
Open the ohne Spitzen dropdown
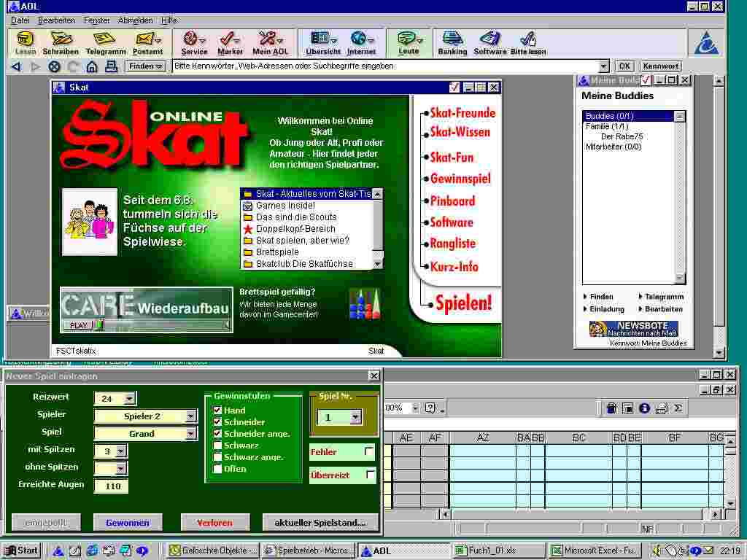[x=120, y=469]
